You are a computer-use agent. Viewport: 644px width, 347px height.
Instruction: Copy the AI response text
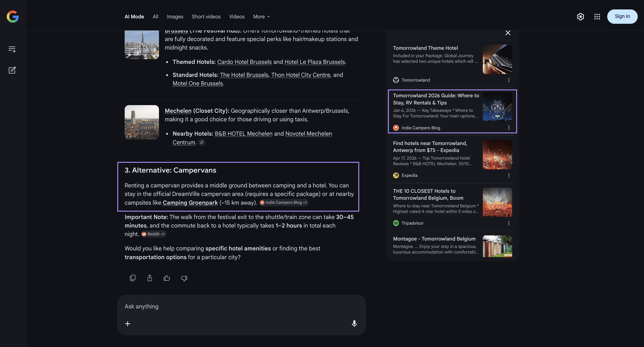pyautogui.click(x=133, y=278)
